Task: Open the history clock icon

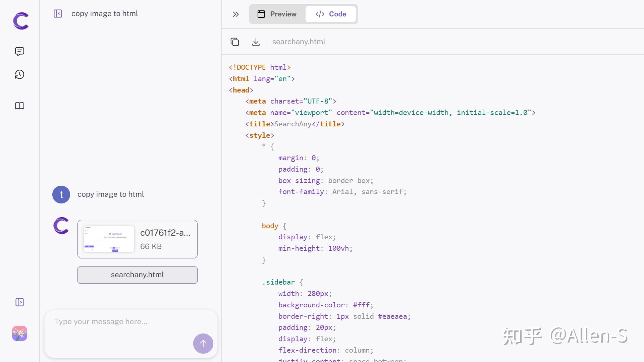Action: [x=19, y=74]
